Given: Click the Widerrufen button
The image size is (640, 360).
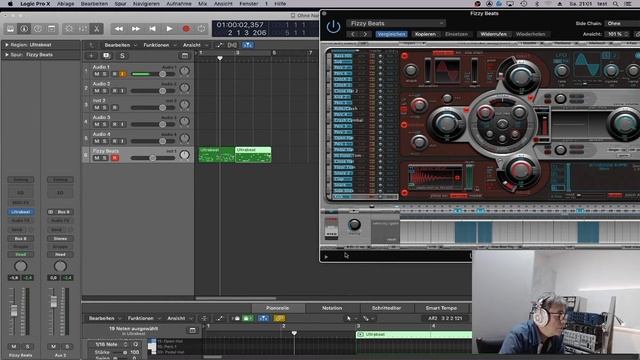Looking at the screenshot, I should [x=493, y=34].
